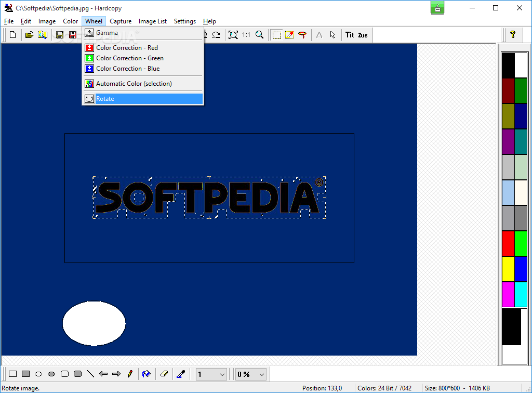Viewport: 532px width, 393px height.
Task: Save image with the black floppy icon
Action: click(x=59, y=35)
